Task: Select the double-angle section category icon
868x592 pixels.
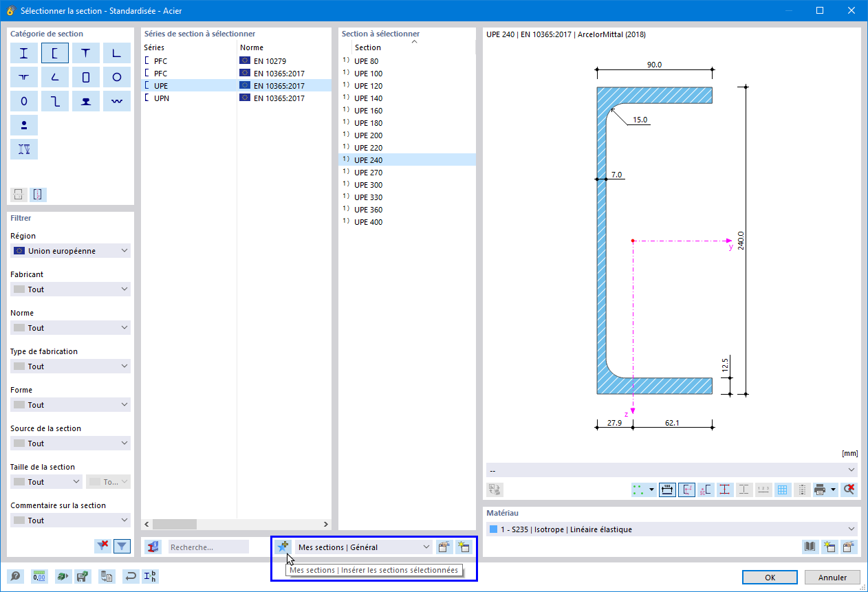Action: (x=24, y=77)
